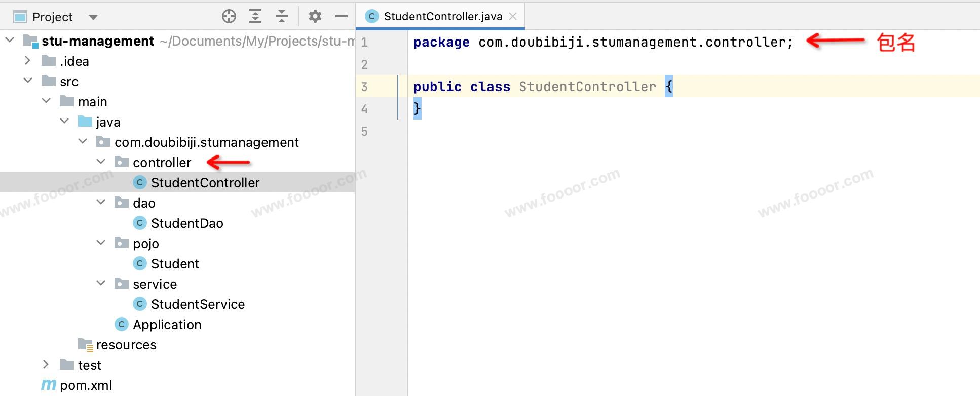980x396 pixels.
Task: Click the Expand All toolbar icon
Action: [x=255, y=17]
